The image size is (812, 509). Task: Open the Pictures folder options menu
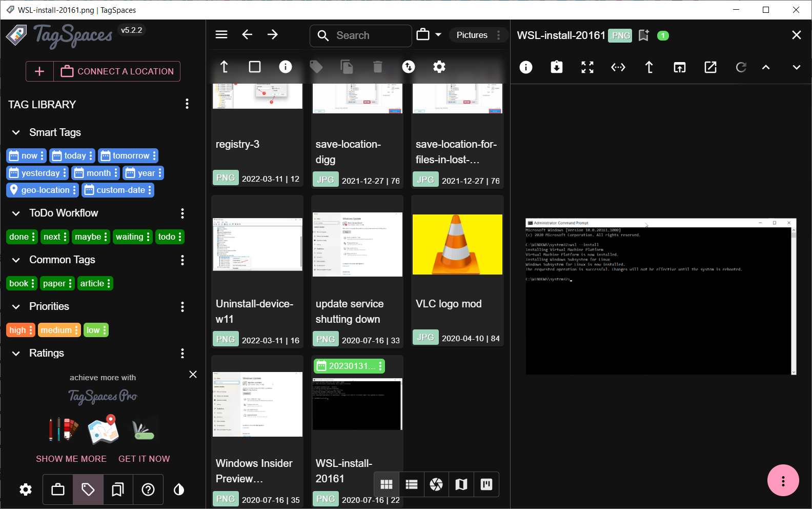498,35
